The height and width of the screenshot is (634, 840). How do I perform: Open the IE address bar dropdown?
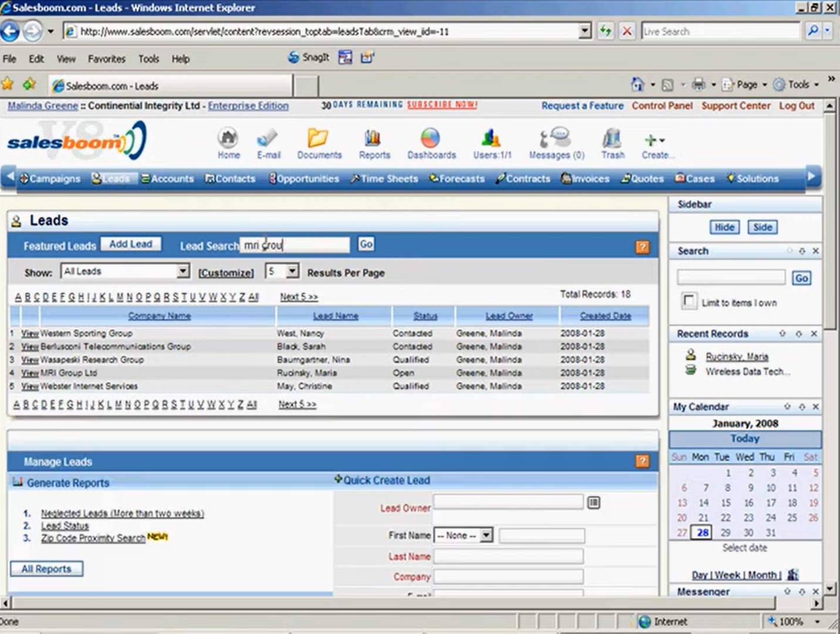(585, 31)
